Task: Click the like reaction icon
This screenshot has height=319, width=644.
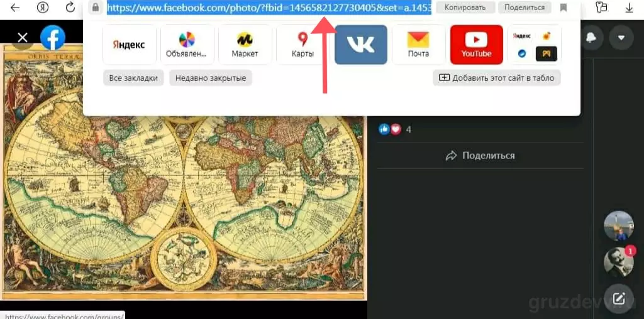Action: [x=384, y=129]
